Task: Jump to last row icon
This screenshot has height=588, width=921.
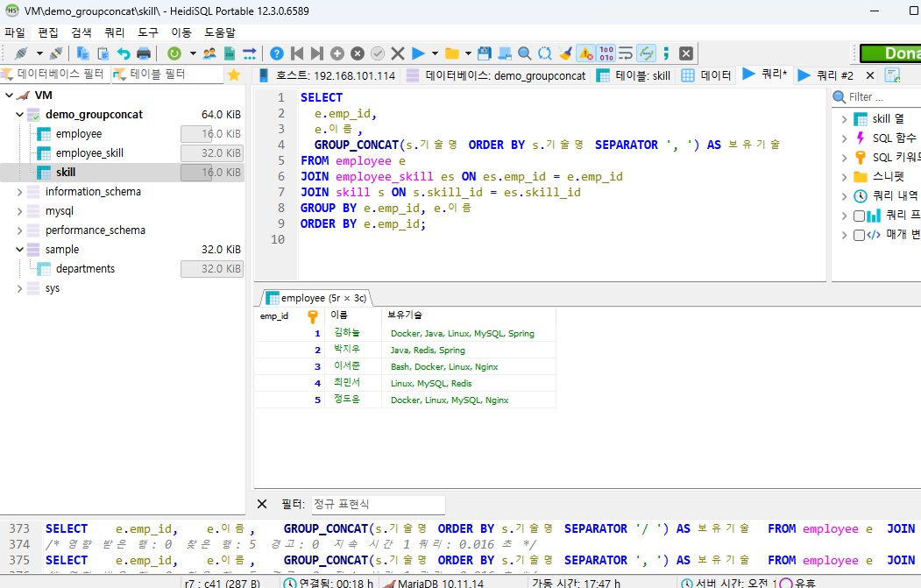Action: (316, 53)
